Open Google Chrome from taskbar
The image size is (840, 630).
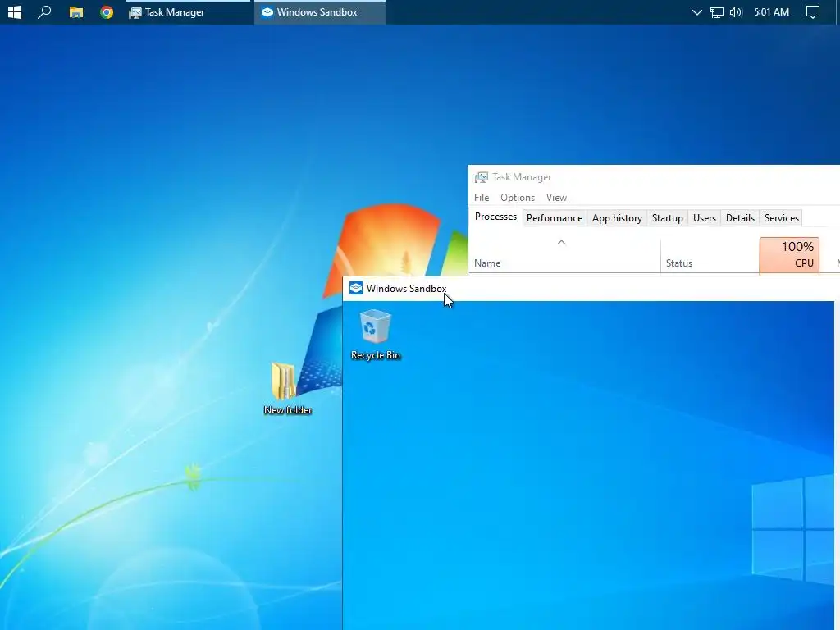click(107, 11)
